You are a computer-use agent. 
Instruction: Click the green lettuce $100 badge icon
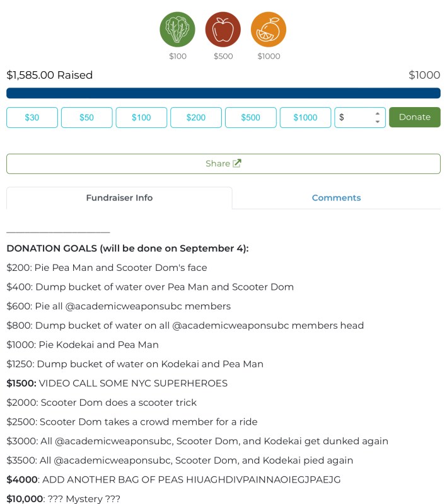coord(178,30)
